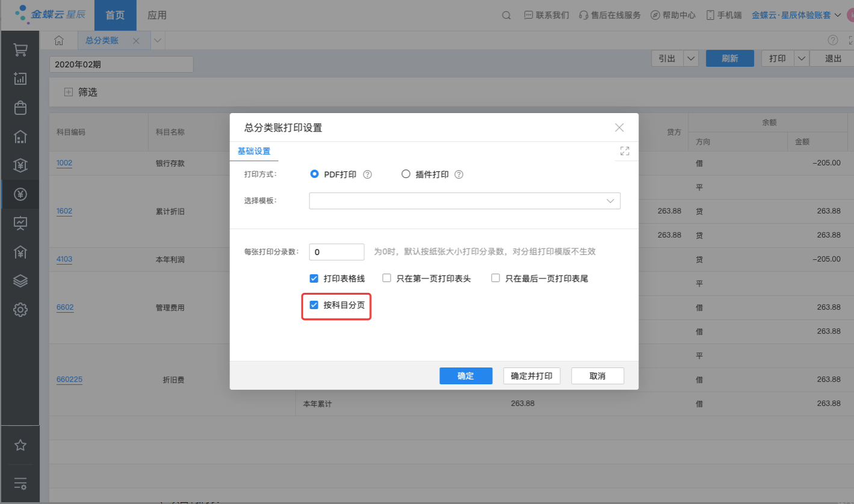This screenshot has height=504, width=854.
Task: Switch to the 首页 top menu
Action: 115,15
